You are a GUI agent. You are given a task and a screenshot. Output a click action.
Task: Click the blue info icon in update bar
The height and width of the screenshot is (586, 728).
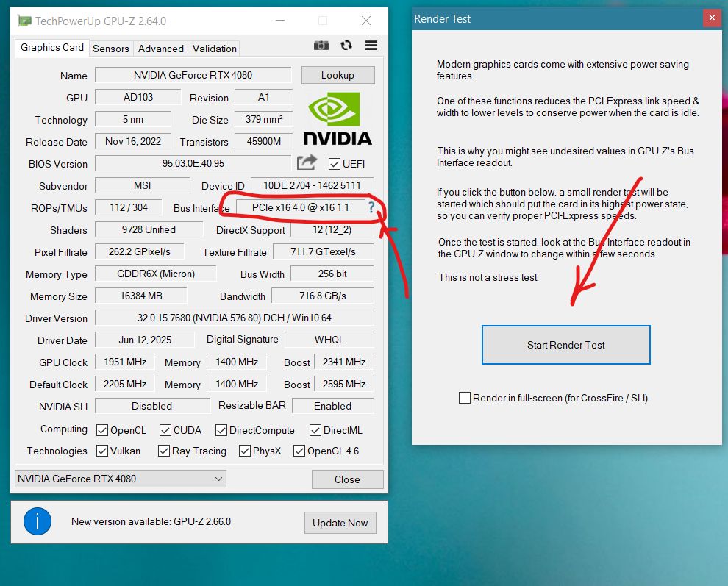point(38,521)
